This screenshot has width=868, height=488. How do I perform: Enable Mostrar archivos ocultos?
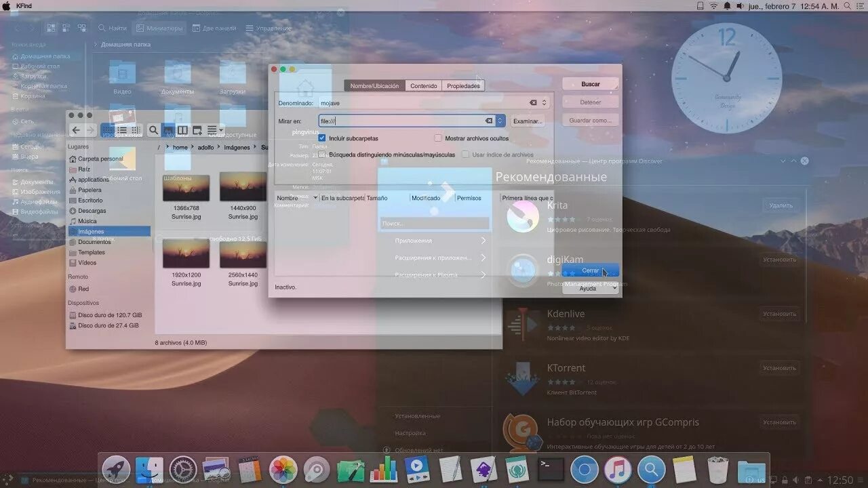438,137
